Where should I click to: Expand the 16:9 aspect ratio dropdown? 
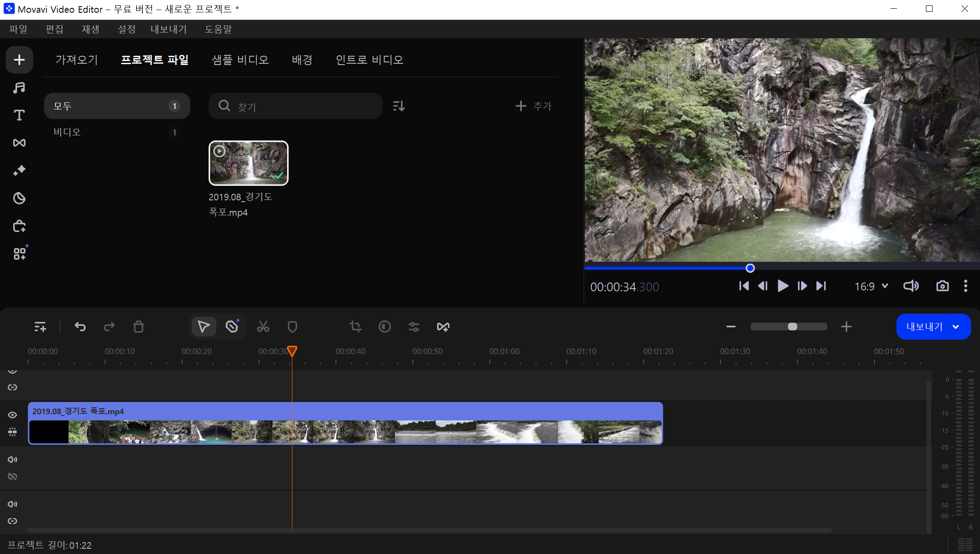coord(871,286)
